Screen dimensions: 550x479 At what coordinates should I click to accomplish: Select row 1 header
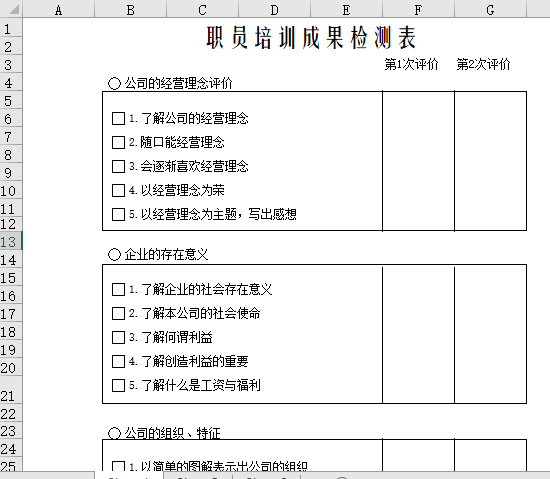(11, 28)
